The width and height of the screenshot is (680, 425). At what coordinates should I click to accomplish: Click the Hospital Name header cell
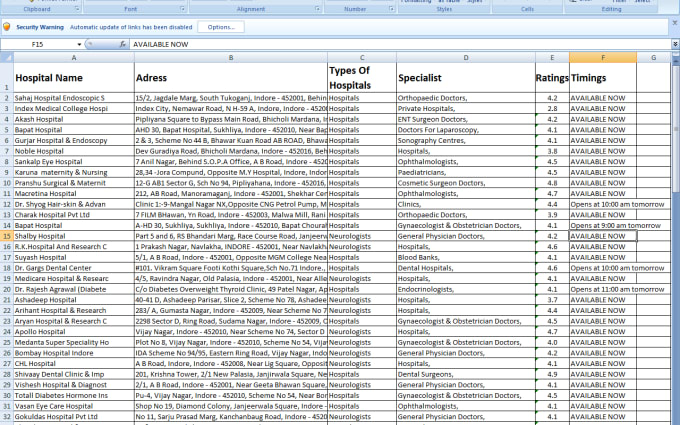coord(74,78)
